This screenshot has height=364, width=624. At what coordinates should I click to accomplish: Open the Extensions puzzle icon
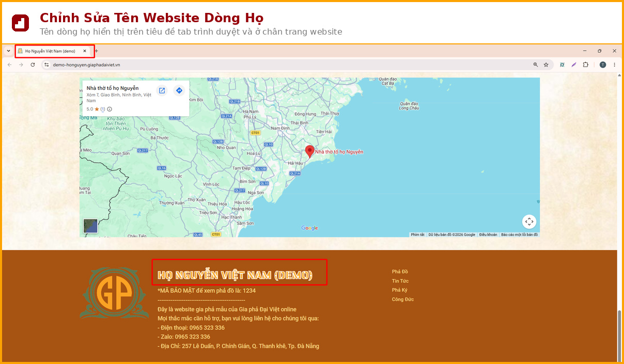(585, 65)
